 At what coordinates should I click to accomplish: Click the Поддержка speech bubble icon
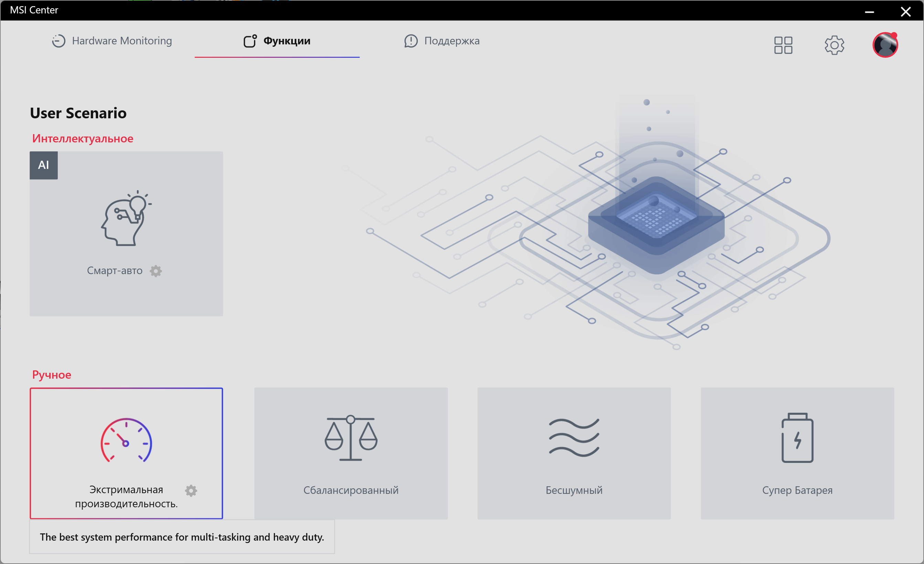pyautogui.click(x=411, y=41)
